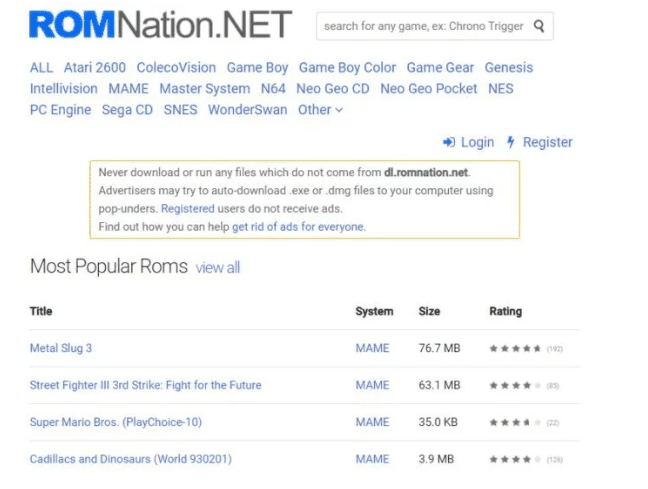Select the ALL systems category

[41, 68]
